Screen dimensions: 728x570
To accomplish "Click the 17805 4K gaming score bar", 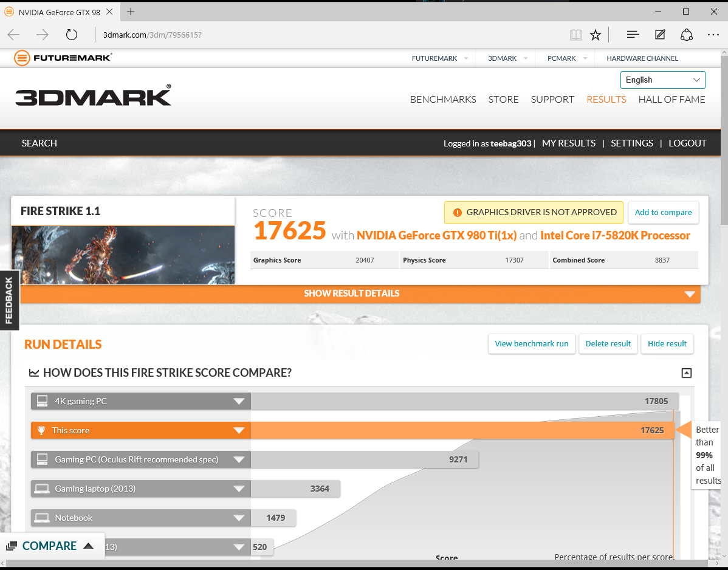I will (x=465, y=401).
